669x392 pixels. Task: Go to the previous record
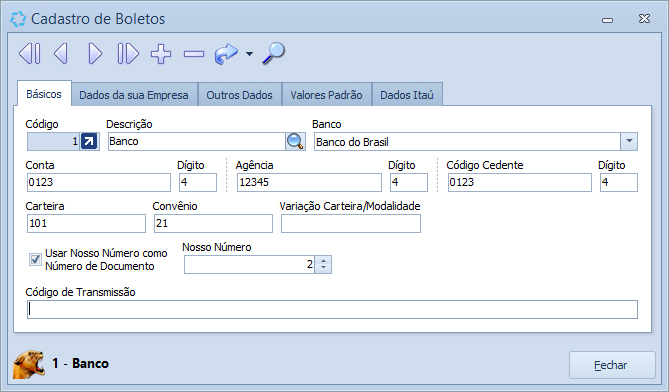point(61,54)
